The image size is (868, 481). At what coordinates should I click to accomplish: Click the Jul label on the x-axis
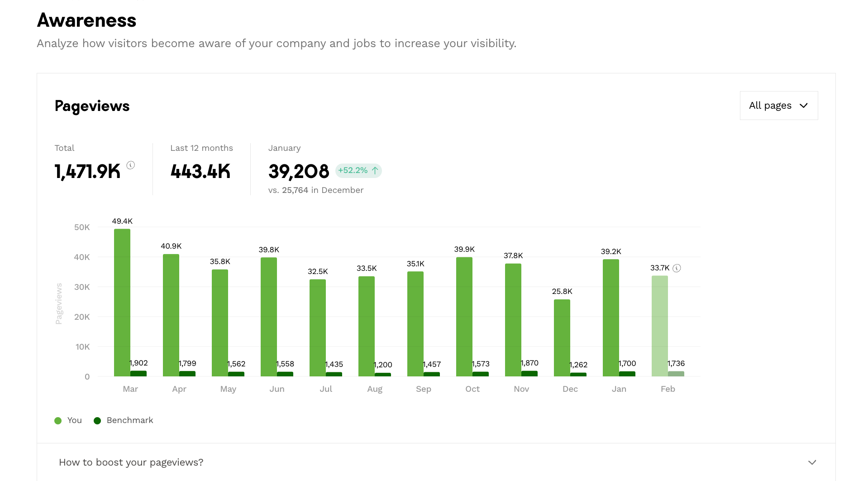tap(326, 389)
